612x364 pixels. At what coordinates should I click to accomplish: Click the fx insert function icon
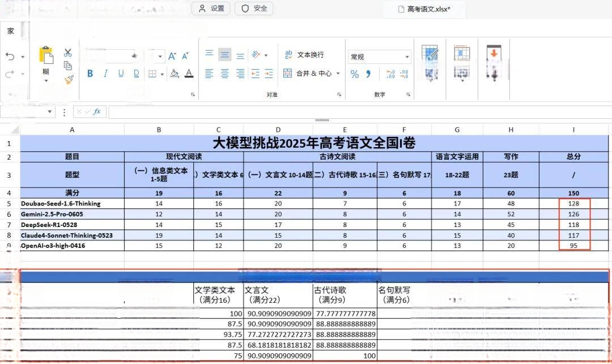97,112
